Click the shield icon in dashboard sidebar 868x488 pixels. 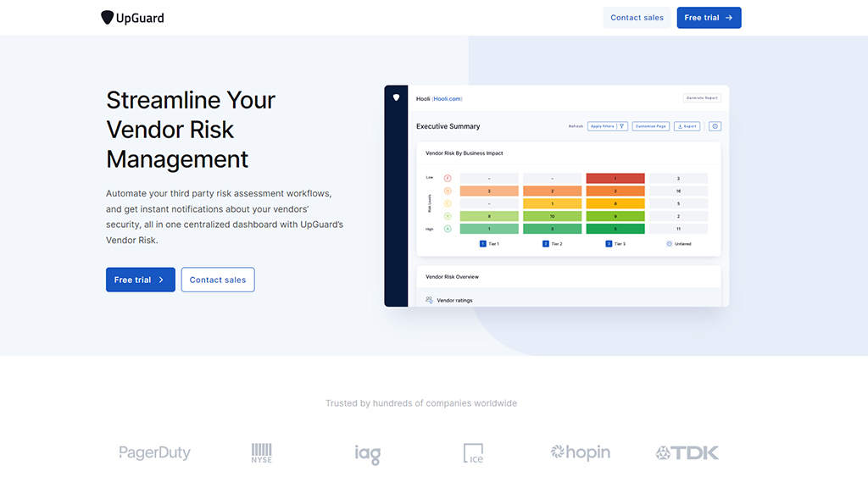tap(396, 97)
